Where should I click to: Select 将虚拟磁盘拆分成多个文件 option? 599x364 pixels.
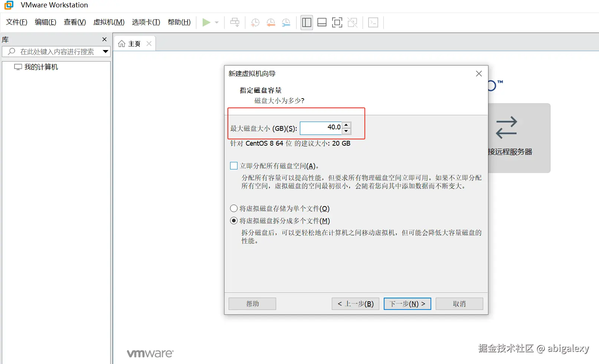click(x=233, y=221)
